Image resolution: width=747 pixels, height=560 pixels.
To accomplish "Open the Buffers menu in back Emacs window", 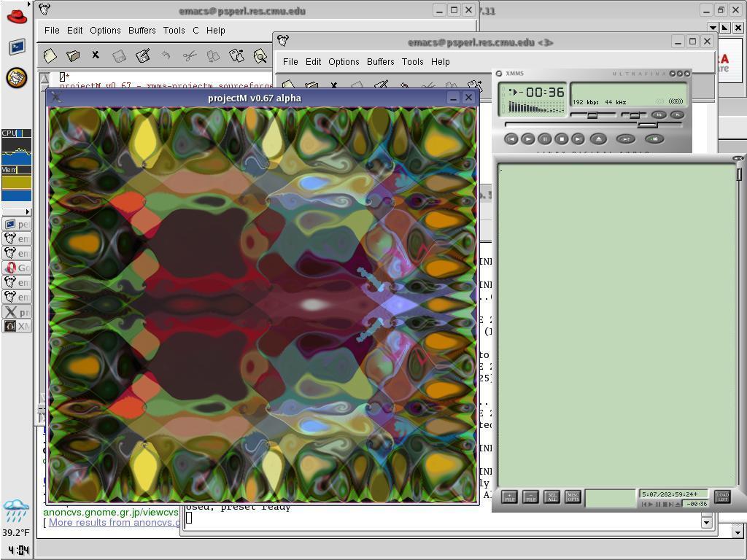I will [x=142, y=31].
